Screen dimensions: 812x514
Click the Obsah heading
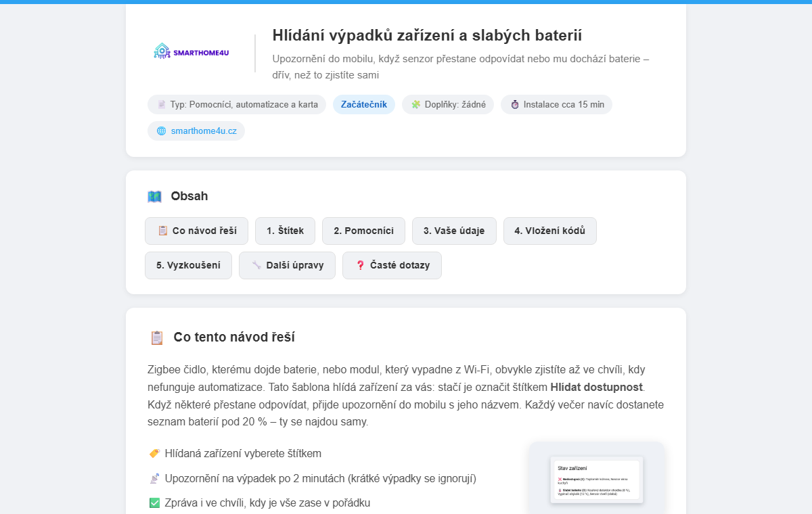[x=189, y=196]
